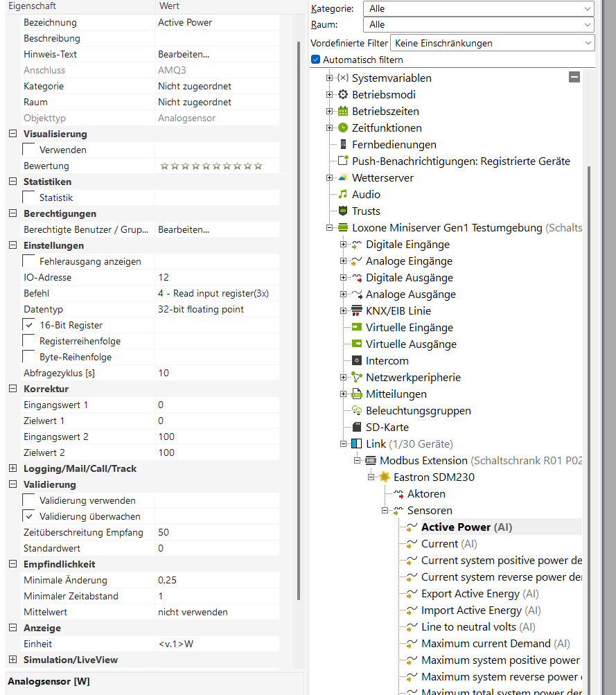The image size is (616, 695).
Task: Click the Modbus Extension icon
Action: tap(372, 460)
